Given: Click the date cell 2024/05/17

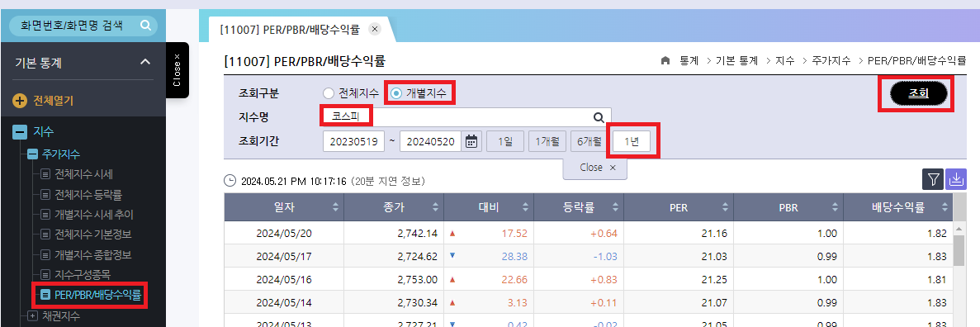Looking at the screenshot, I should [x=284, y=256].
